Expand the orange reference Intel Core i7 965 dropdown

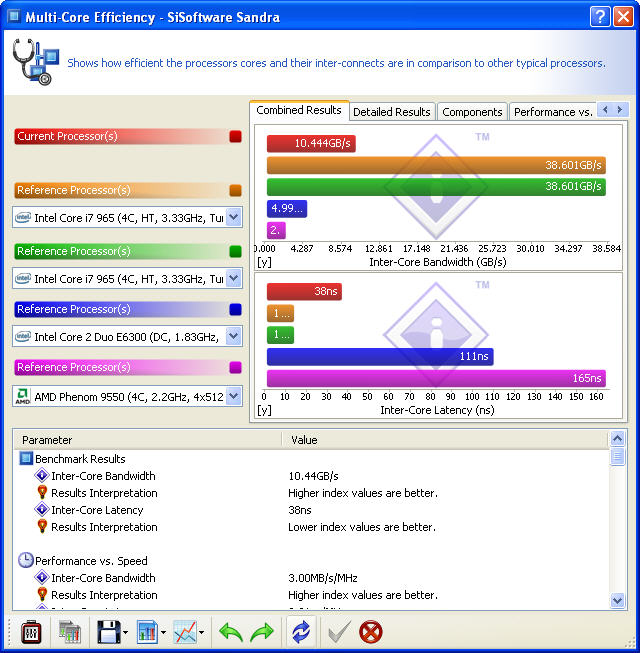coord(234,217)
